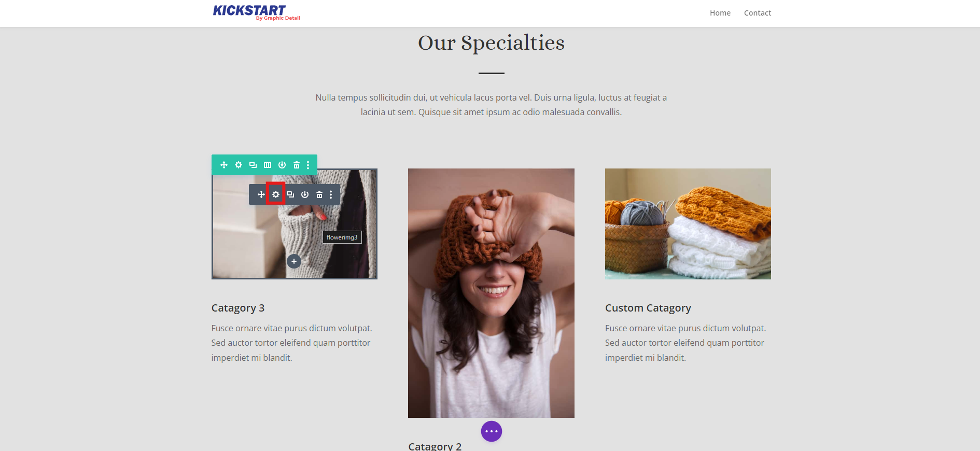The image size is (980, 451).
Task: Open image module settings gear
Action: 276,194
